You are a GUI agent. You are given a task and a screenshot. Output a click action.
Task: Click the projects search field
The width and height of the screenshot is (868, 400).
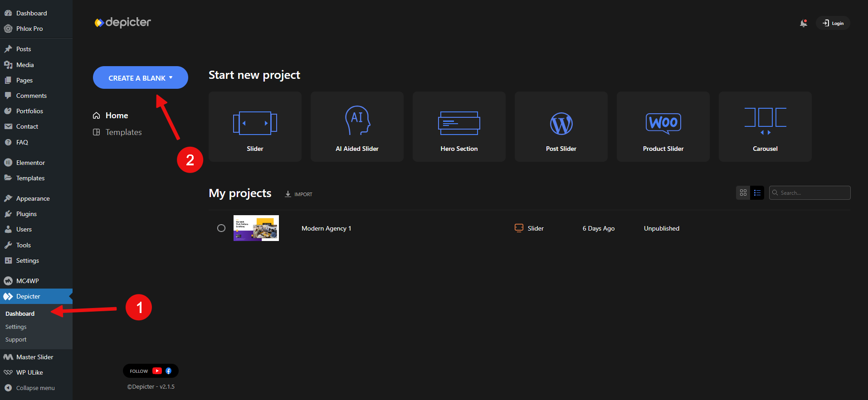click(x=810, y=193)
